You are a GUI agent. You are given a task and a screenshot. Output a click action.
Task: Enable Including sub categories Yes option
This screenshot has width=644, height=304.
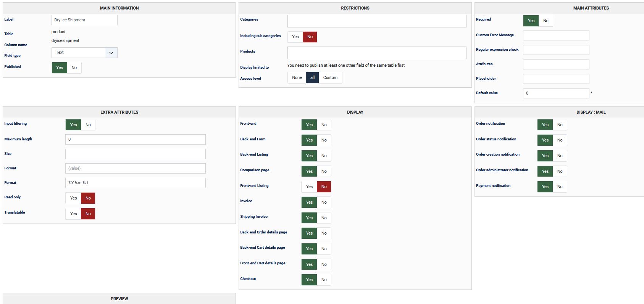[295, 37]
